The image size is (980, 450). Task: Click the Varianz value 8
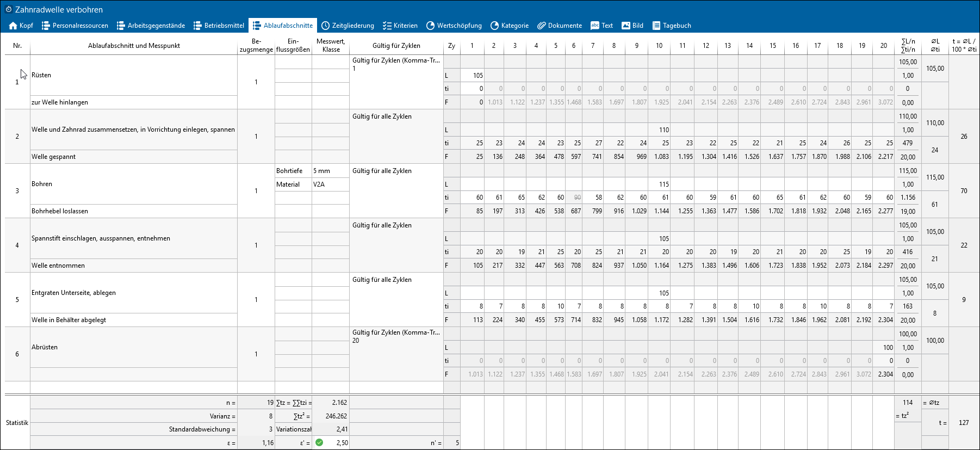(x=256, y=416)
